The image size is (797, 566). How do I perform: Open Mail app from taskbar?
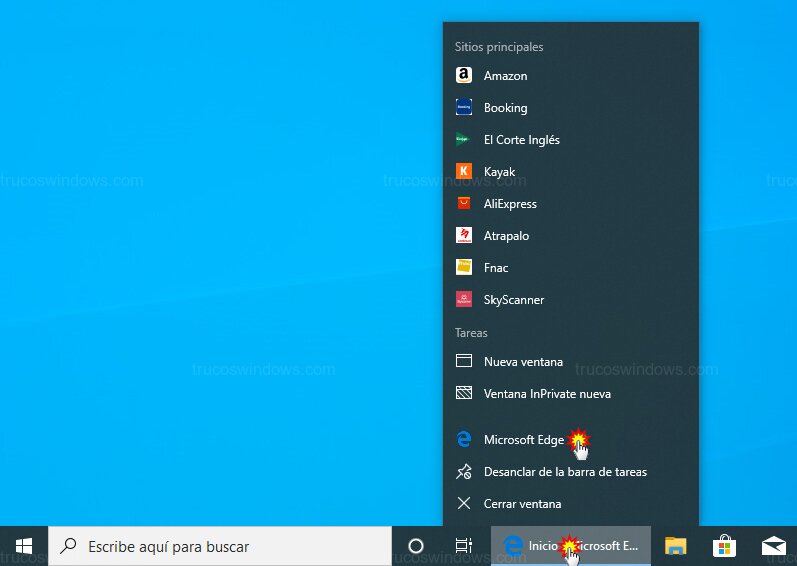point(773,546)
